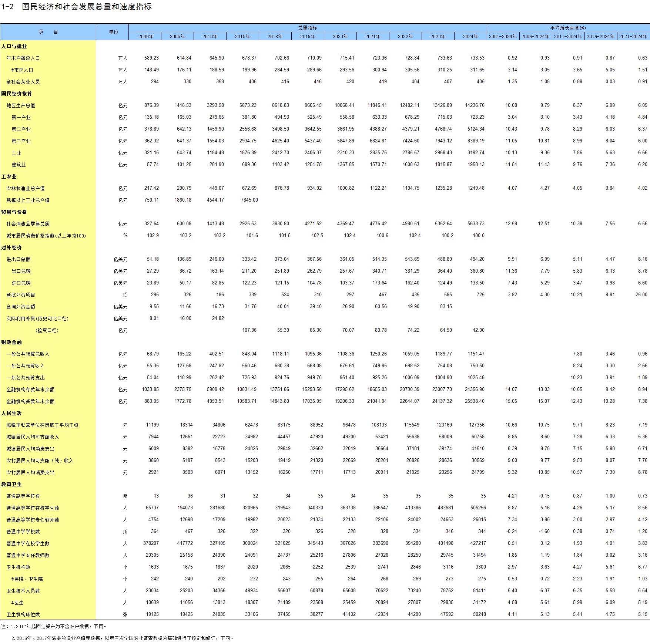Select the 总量指标 merged header
The image size is (650, 644).
[308, 28]
